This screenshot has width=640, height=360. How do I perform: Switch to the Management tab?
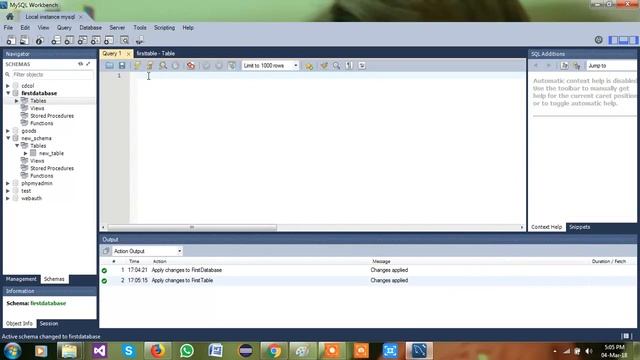(21, 279)
